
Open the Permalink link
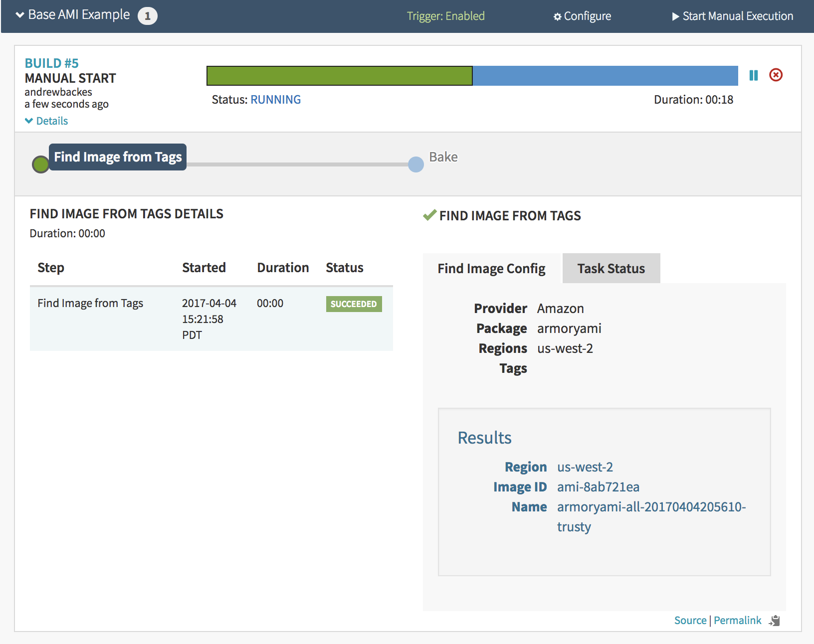pyautogui.click(x=737, y=621)
